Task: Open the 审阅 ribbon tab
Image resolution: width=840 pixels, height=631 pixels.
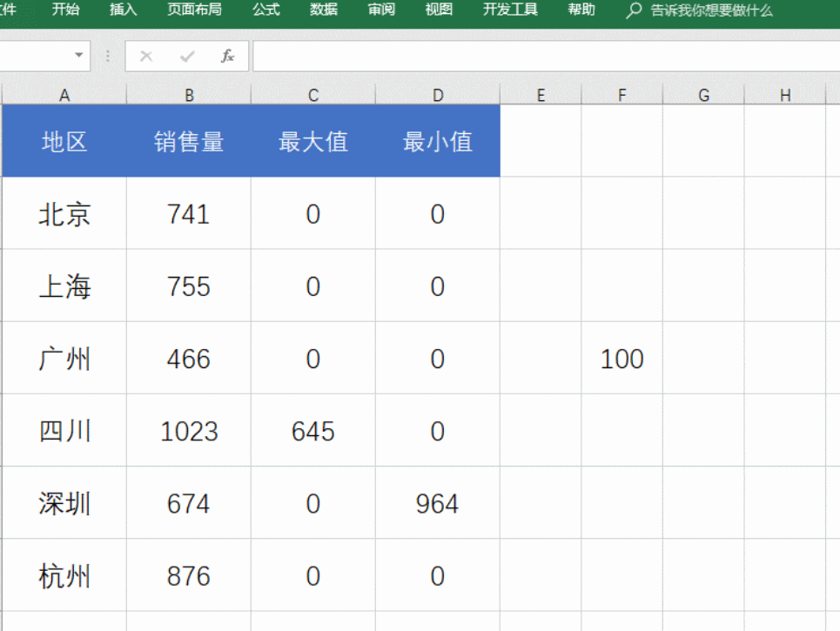Action: pyautogui.click(x=381, y=9)
